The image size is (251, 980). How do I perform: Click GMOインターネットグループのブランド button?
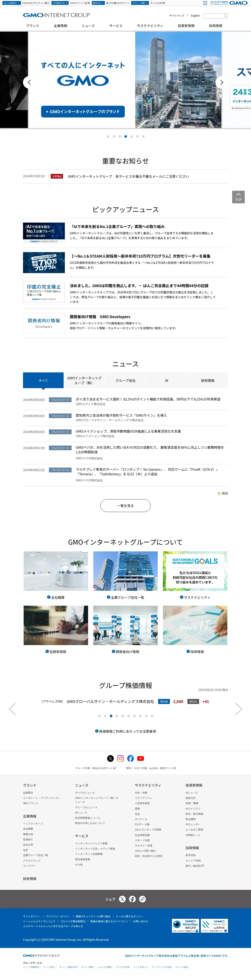tap(83, 111)
